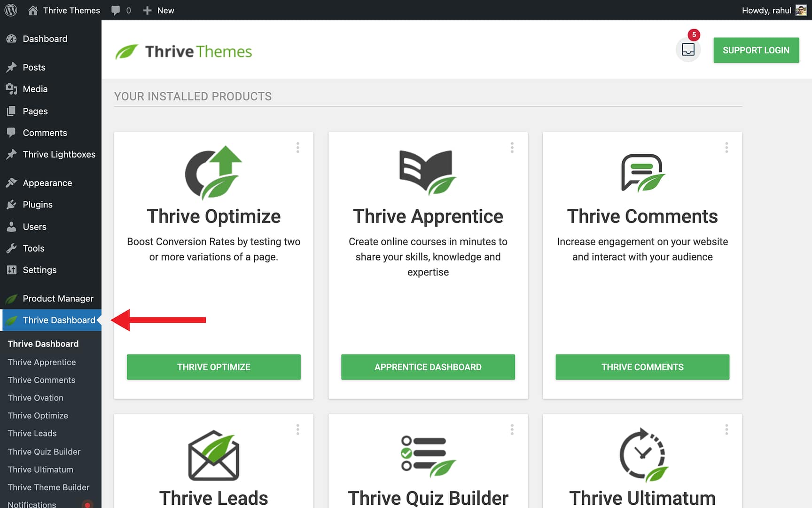
Task: Click the Thrive Ultimatum countdown clock icon
Action: (642, 454)
